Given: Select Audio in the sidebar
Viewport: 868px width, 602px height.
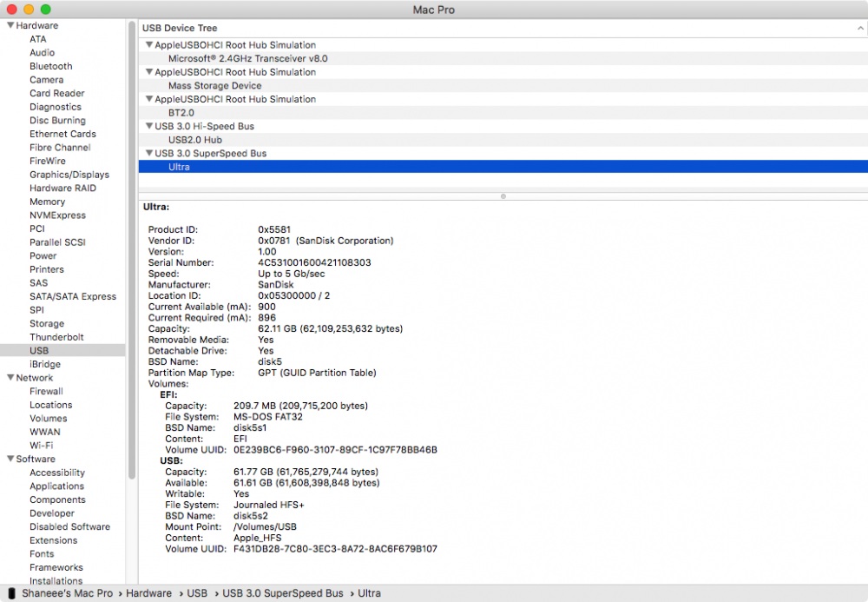Looking at the screenshot, I should 42,53.
